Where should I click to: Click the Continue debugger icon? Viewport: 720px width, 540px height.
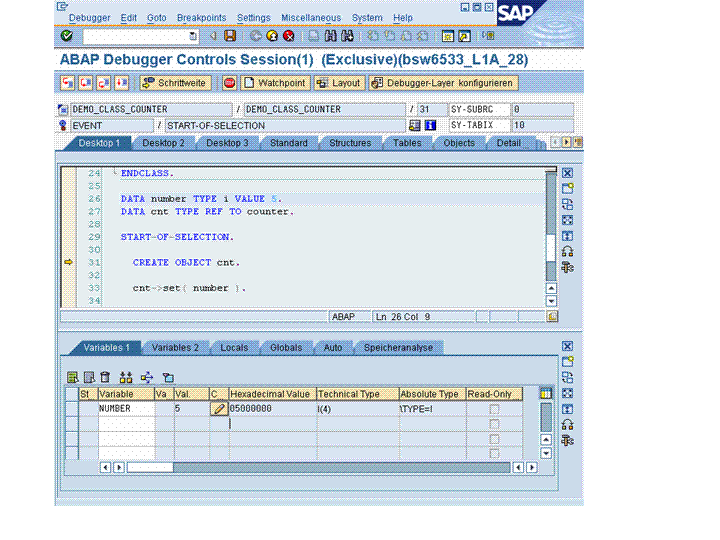[x=121, y=83]
